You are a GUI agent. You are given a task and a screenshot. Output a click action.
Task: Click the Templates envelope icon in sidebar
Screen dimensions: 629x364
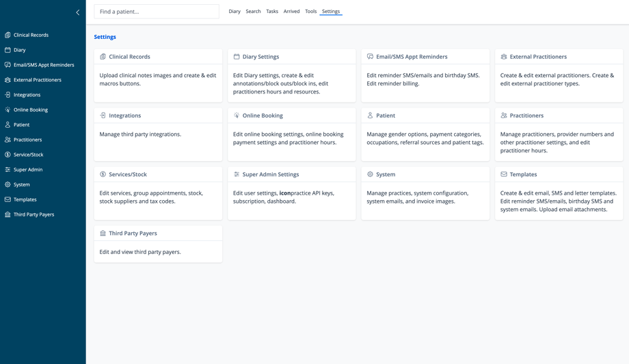tap(8, 199)
